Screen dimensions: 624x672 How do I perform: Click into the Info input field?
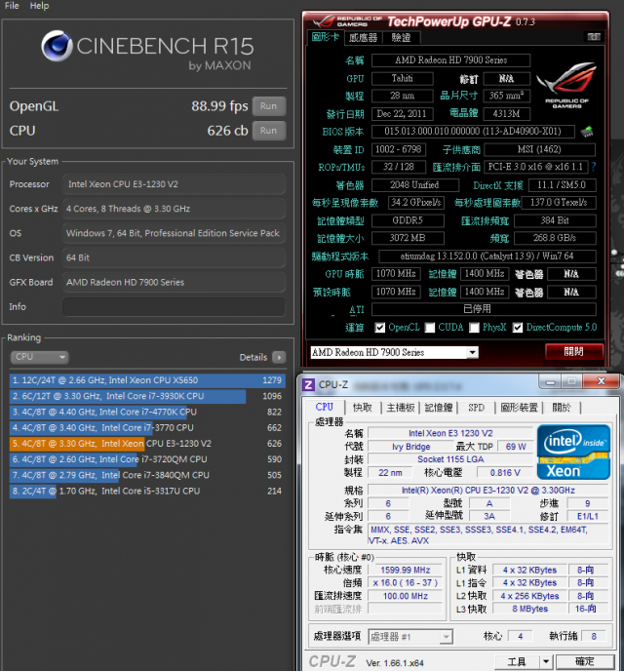(x=174, y=307)
